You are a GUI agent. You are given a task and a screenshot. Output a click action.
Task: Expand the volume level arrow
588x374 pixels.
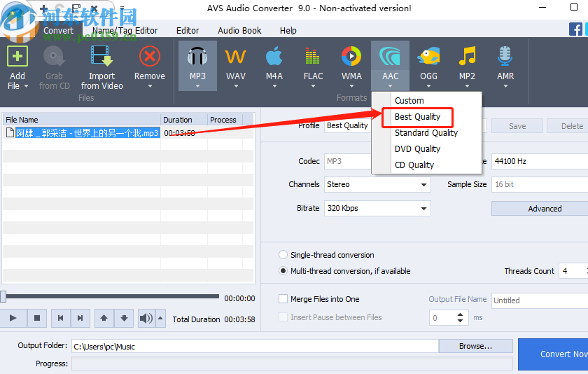(160, 318)
